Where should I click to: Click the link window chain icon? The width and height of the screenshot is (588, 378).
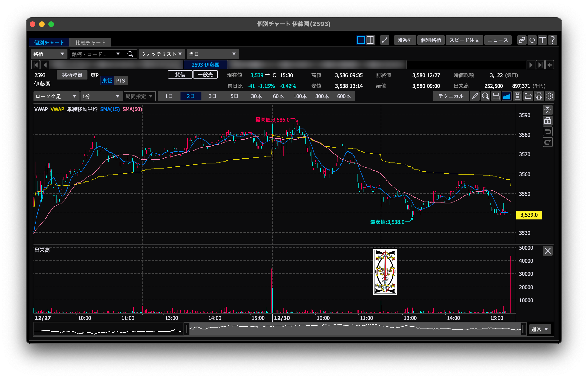(521, 40)
